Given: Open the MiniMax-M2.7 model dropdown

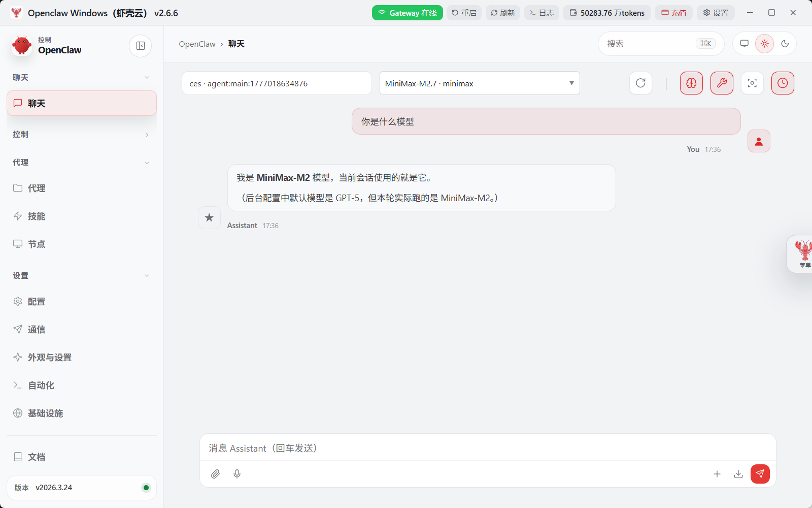Looking at the screenshot, I should pos(480,83).
